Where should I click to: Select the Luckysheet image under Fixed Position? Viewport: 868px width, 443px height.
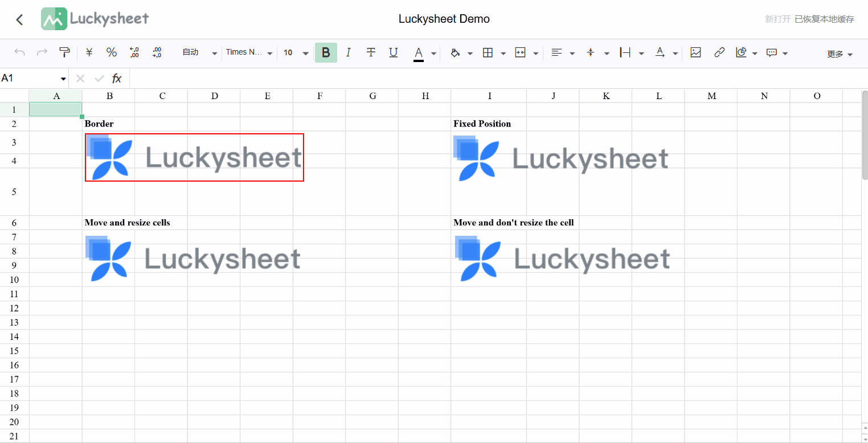point(561,158)
